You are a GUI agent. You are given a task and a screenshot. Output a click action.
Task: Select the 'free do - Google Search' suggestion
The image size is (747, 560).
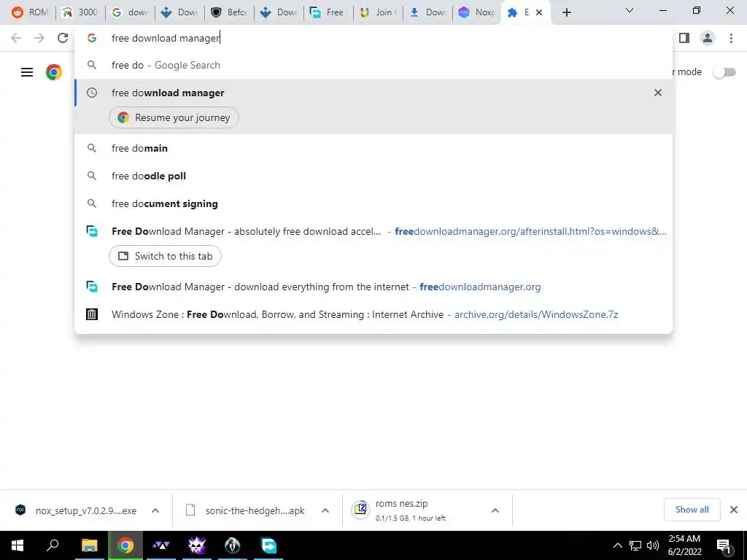click(x=373, y=65)
